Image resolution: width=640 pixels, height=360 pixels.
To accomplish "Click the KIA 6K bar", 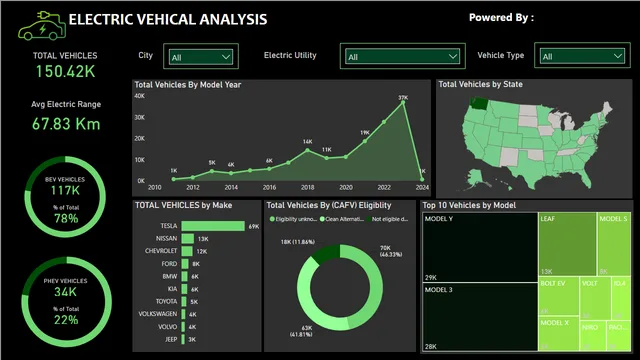I will tap(184, 289).
